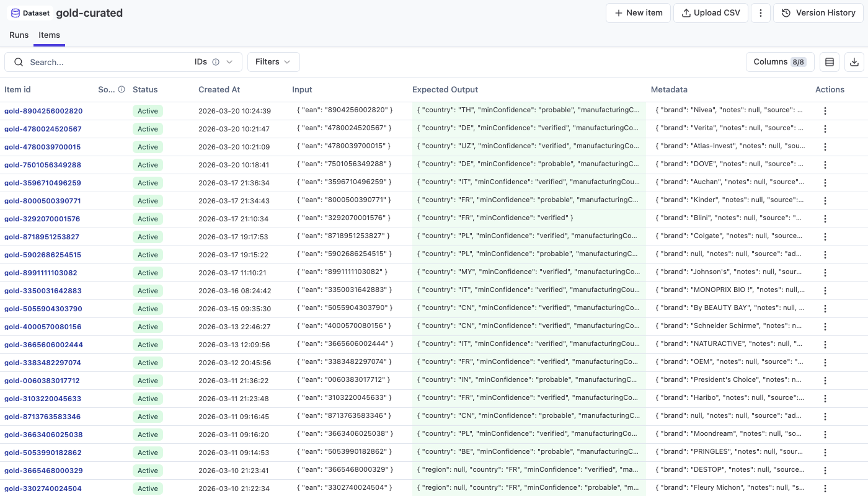Viewport: 868px width, 496px height.
Task: Open the Columns 8/8 selector
Action: point(779,62)
